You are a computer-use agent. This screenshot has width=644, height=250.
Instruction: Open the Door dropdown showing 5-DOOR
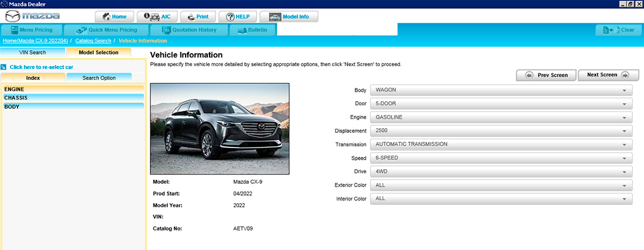pos(501,104)
